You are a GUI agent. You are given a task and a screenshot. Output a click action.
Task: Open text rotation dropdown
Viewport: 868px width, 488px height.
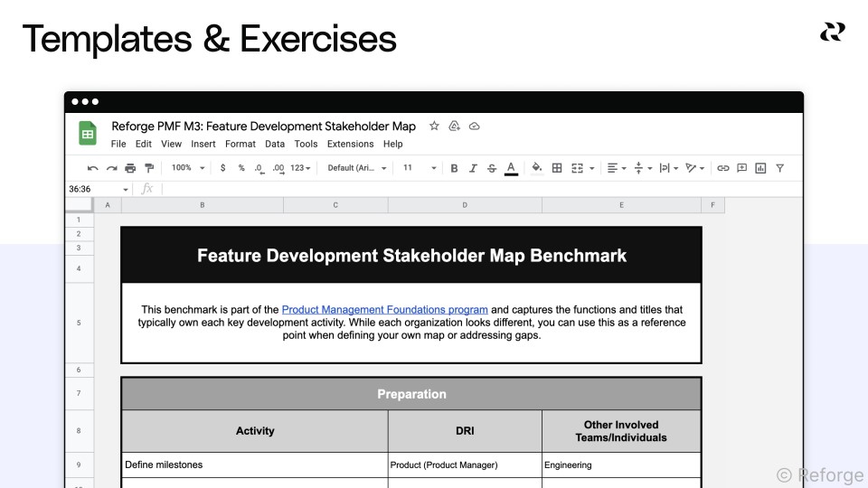[x=694, y=168]
